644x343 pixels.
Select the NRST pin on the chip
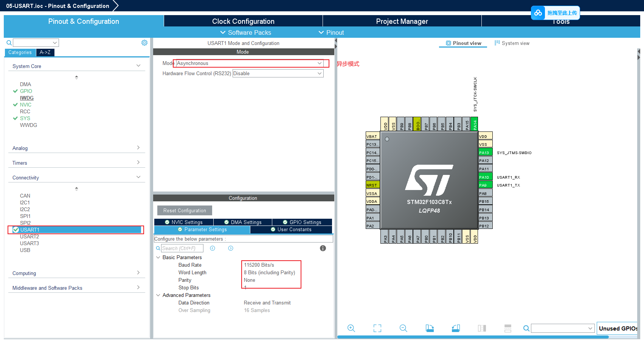click(372, 185)
